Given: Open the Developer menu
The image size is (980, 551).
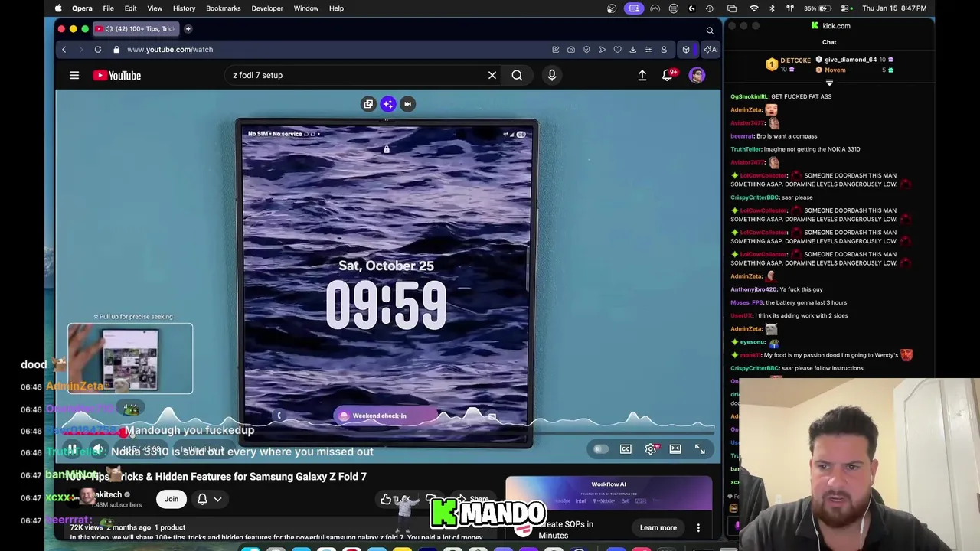Looking at the screenshot, I should coord(267,8).
